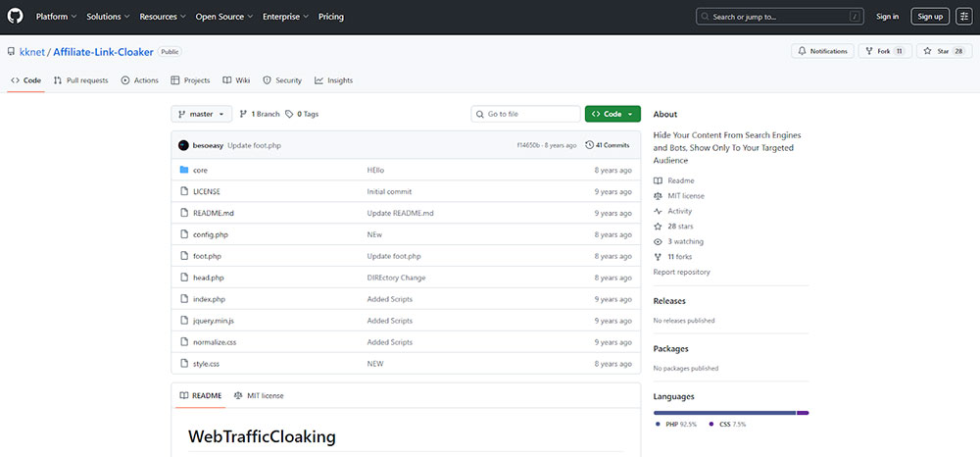Screen dimensions: 980x457
Task: Click the purple CSS segment of languages bar
Action: pyautogui.click(x=804, y=413)
